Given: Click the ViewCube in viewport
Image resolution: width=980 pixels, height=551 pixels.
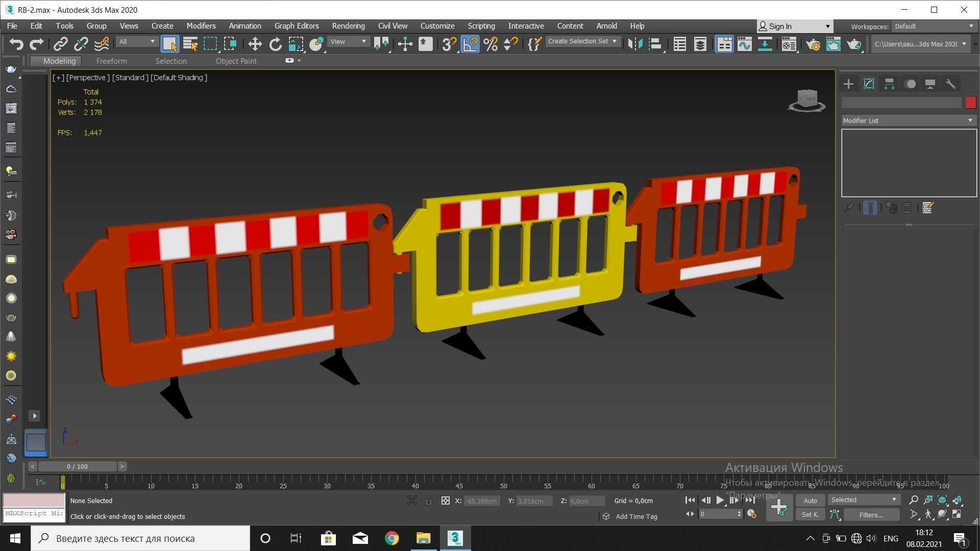Looking at the screenshot, I should pos(807,100).
